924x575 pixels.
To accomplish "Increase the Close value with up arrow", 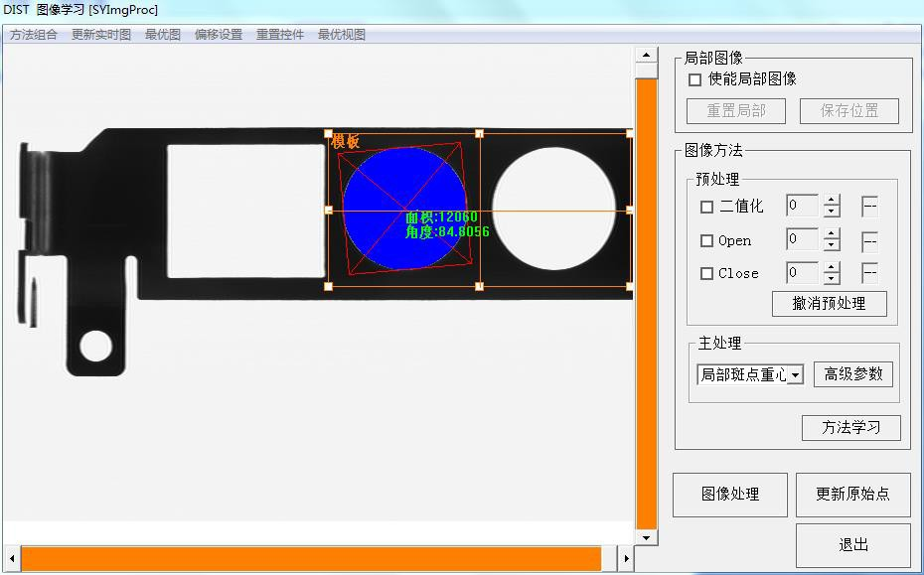I will click(832, 267).
